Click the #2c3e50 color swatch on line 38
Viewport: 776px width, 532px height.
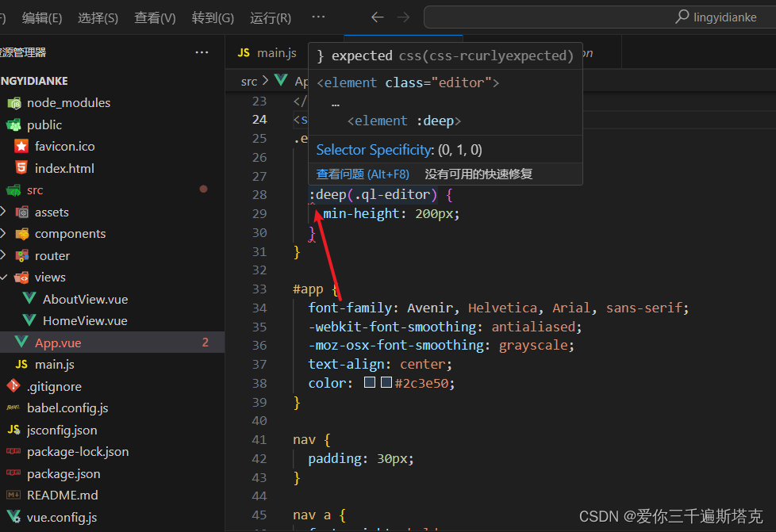coord(386,381)
